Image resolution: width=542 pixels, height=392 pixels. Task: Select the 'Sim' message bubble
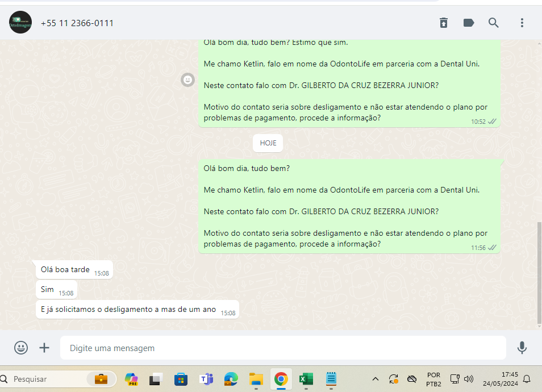click(56, 289)
